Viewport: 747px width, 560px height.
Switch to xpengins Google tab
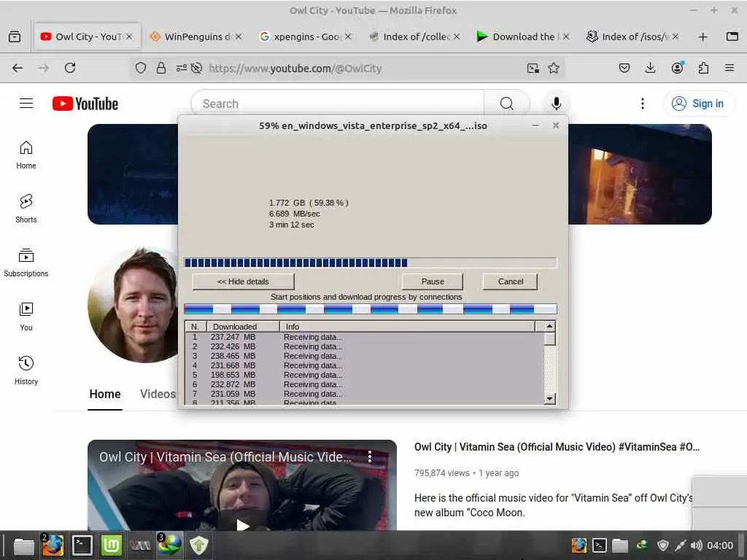click(x=305, y=36)
